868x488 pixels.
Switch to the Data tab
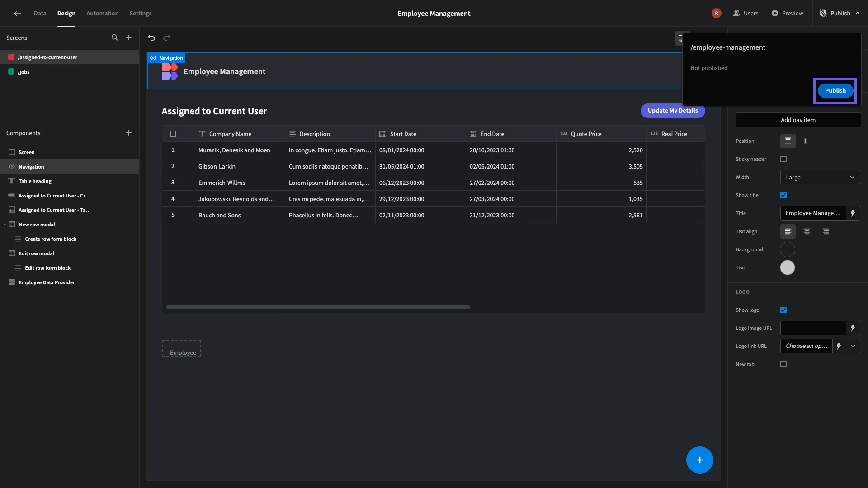coord(40,14)
